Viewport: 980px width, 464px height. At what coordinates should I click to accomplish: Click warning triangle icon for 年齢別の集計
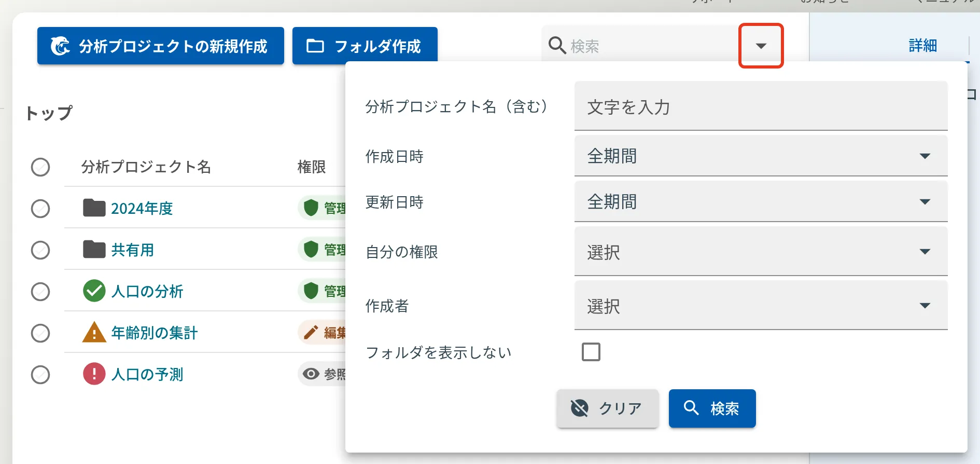coord(94,332)
